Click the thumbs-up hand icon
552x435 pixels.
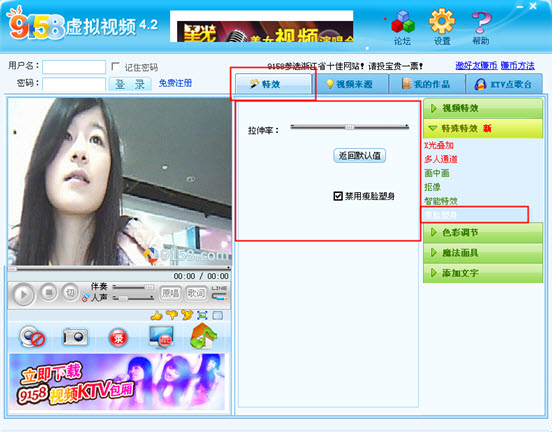(156, 316)
